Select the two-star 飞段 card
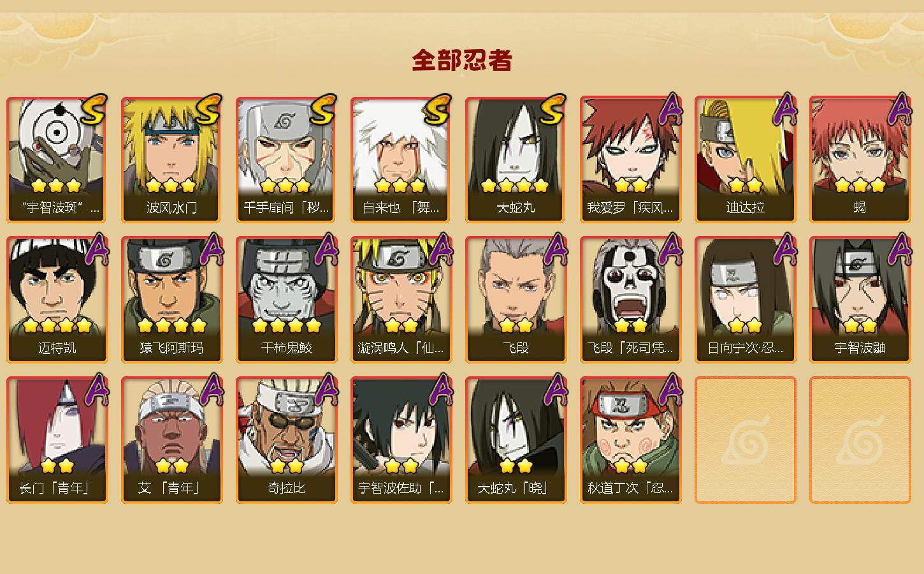The width and height of the screenshot is (924, 574). [516, 300]
